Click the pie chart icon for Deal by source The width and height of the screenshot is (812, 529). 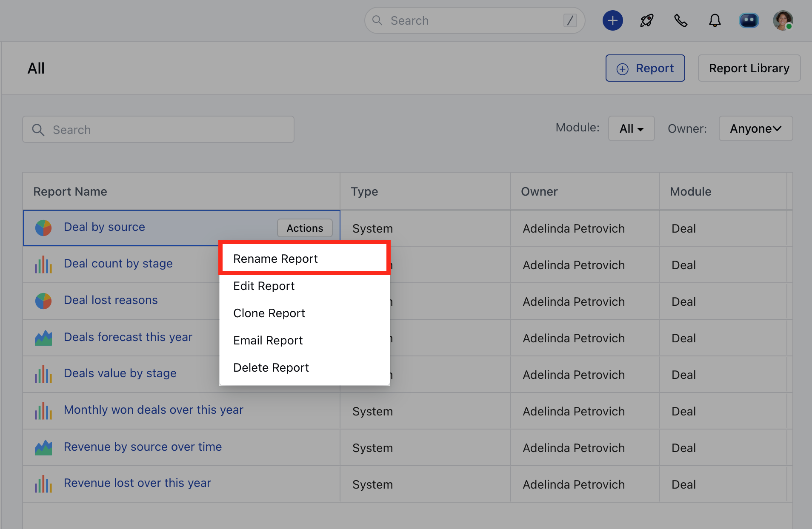43,228
